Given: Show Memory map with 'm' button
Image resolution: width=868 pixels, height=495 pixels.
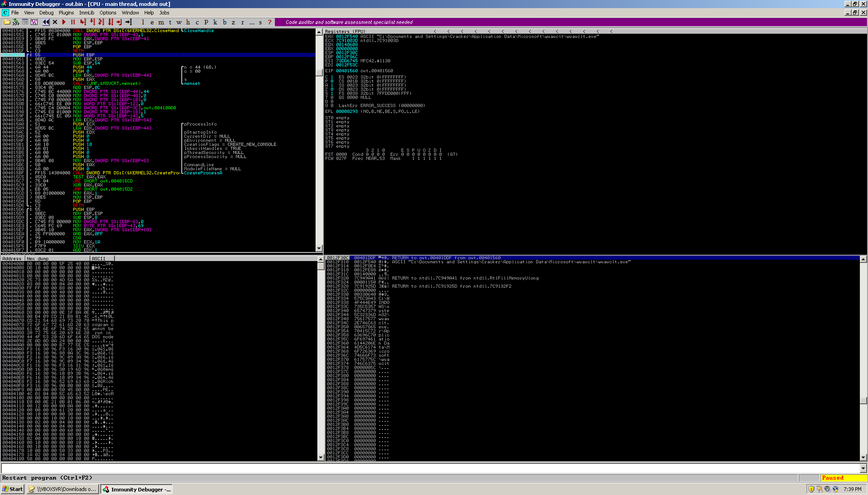Looking at the screenshot, I should coord(161,22).
